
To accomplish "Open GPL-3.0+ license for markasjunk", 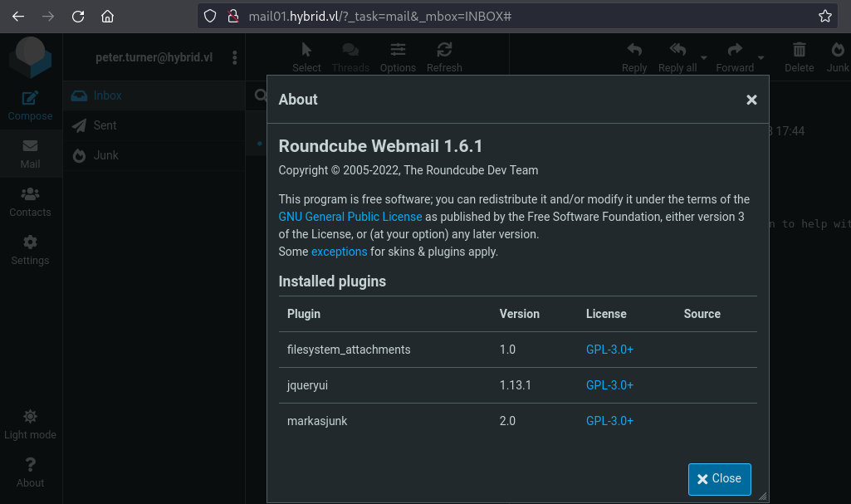I will [609, 421].
